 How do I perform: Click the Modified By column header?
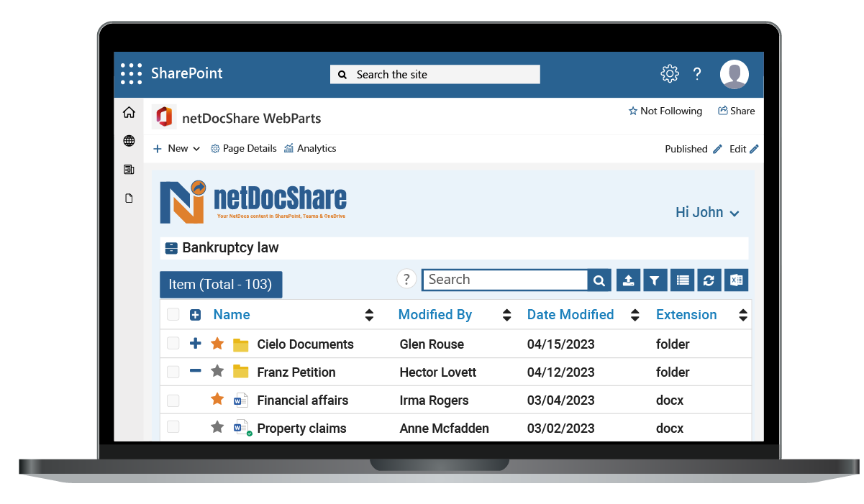point(435,314)
